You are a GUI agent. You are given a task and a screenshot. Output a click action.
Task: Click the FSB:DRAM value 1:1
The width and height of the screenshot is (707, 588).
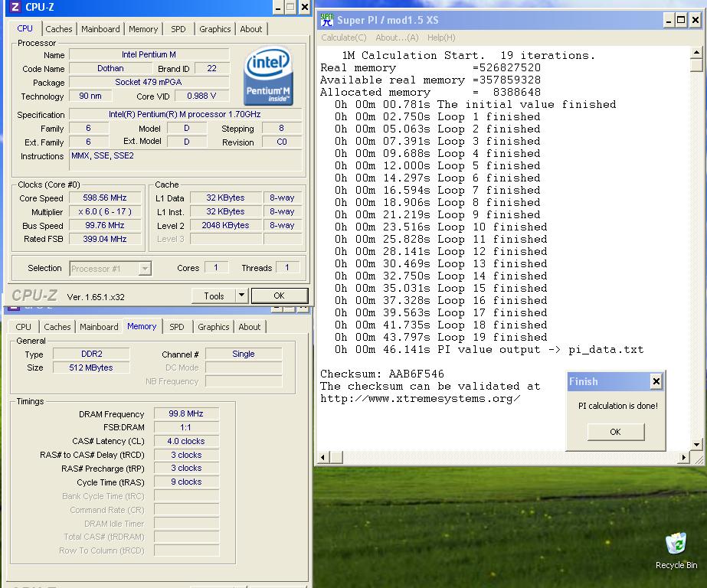click(x=186, y=427)
